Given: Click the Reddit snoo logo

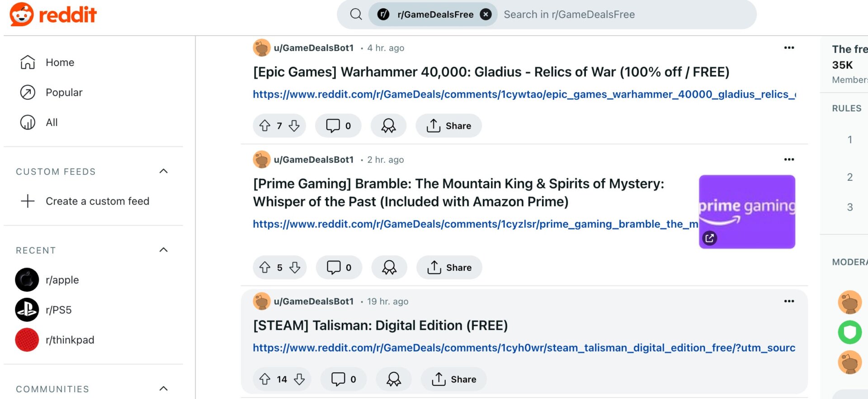Looking at the screenshot, I should point(23,14).
